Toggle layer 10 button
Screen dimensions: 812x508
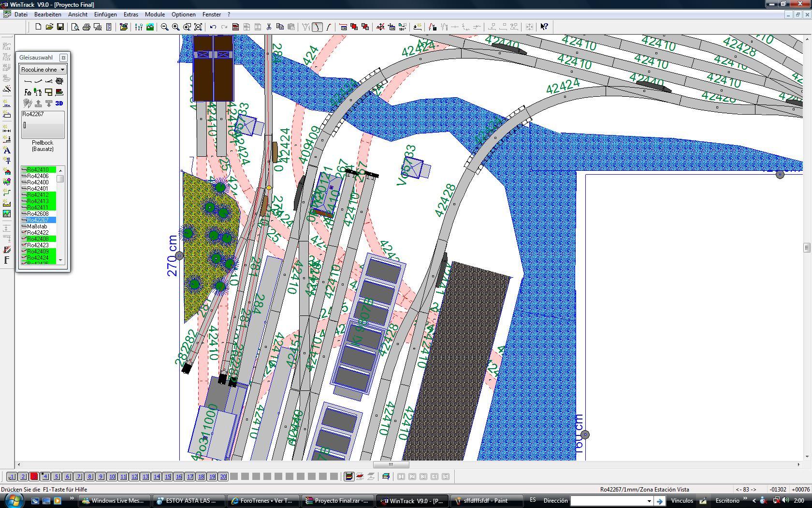[112, 477]
